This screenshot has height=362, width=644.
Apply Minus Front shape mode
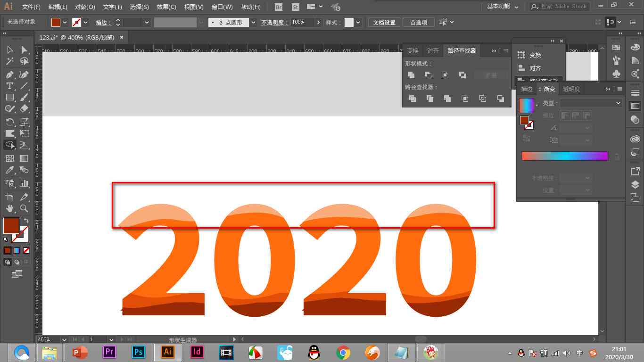tap(428, 75)
